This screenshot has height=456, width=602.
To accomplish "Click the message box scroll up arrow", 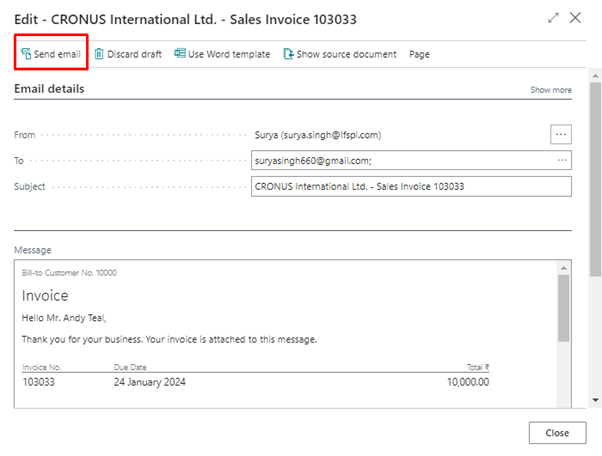I will 564,268.
